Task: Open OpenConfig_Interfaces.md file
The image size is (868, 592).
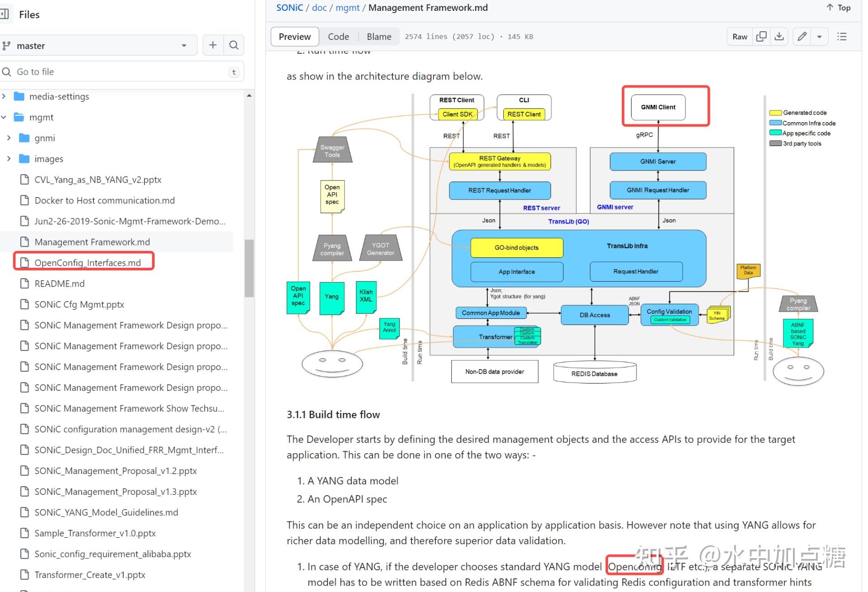Action: 88,263
